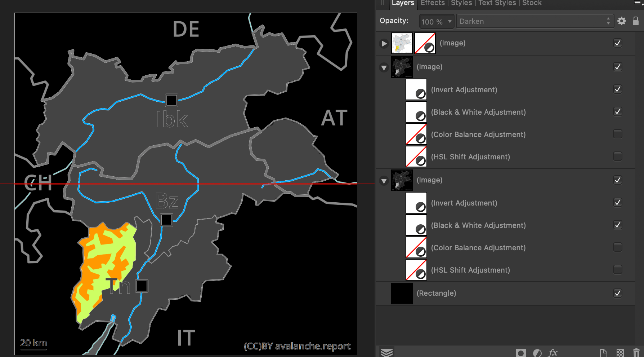Collapse the middle Image layer group
Image resolution: width=644 pixels, height=357 pixels.
pyautogui.click(x=384, y=67)
